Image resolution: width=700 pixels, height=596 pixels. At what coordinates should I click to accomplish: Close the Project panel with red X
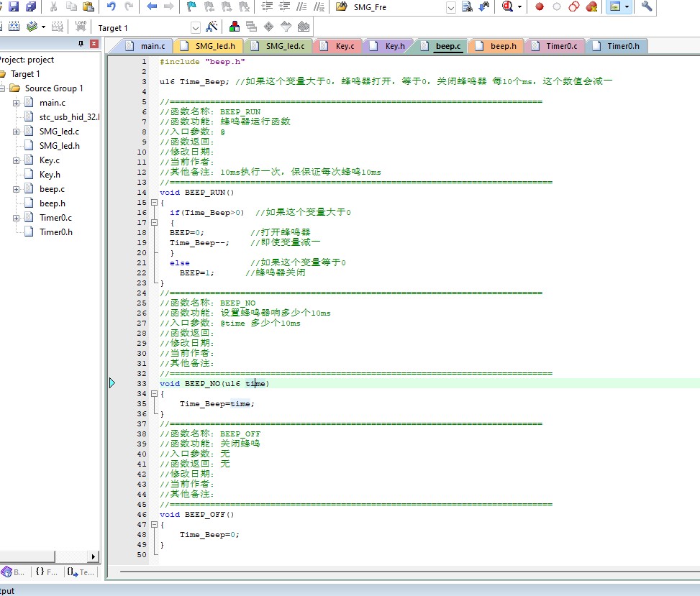(x=94, y=43)
